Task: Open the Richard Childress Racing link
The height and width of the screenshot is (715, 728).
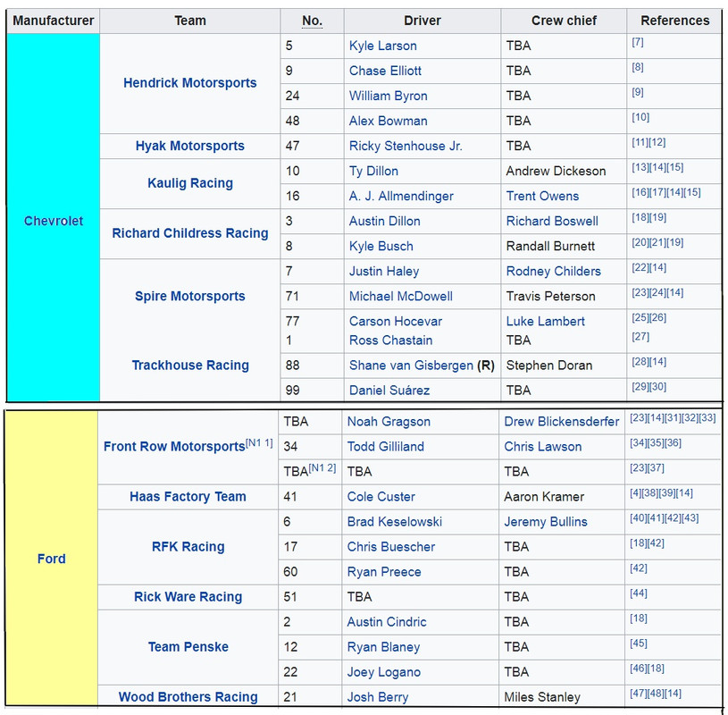Action: 190,233
